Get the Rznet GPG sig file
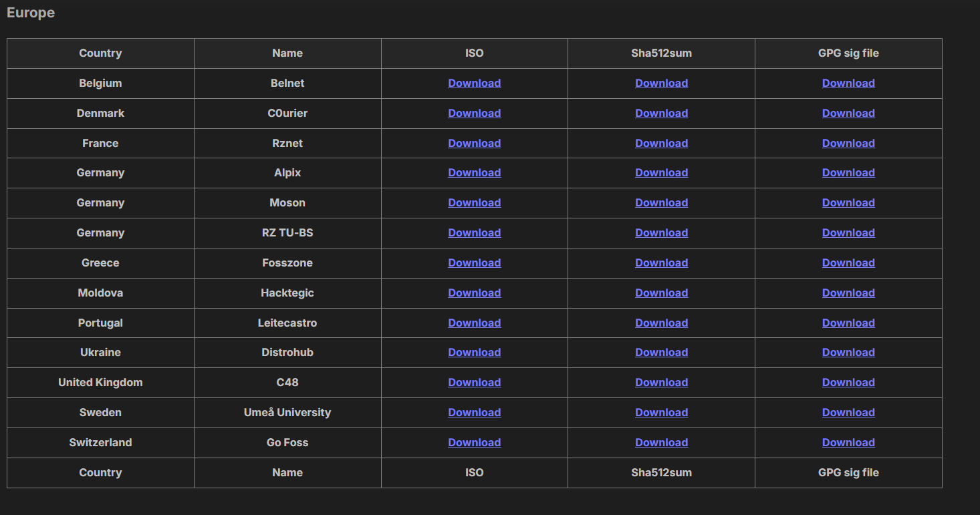 (x=848, y=143)
